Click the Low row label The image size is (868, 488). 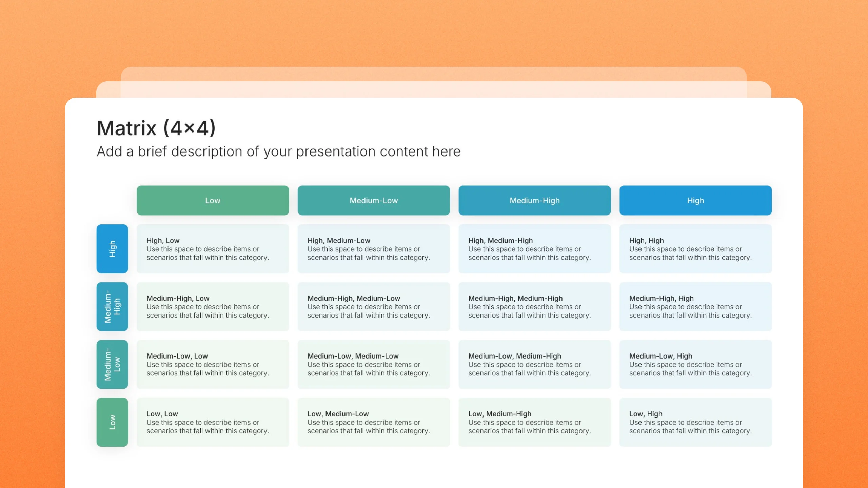[112, 422]
